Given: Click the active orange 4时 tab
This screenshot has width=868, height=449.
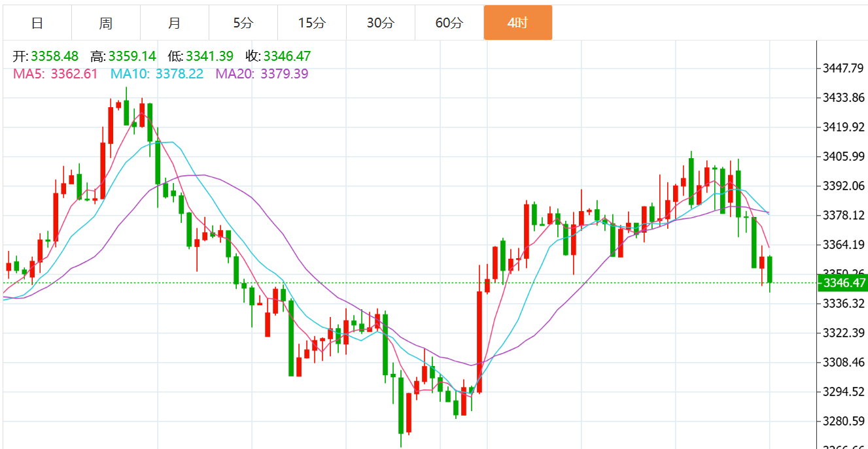Looking at the screenshot, I should tap(517, 23).
